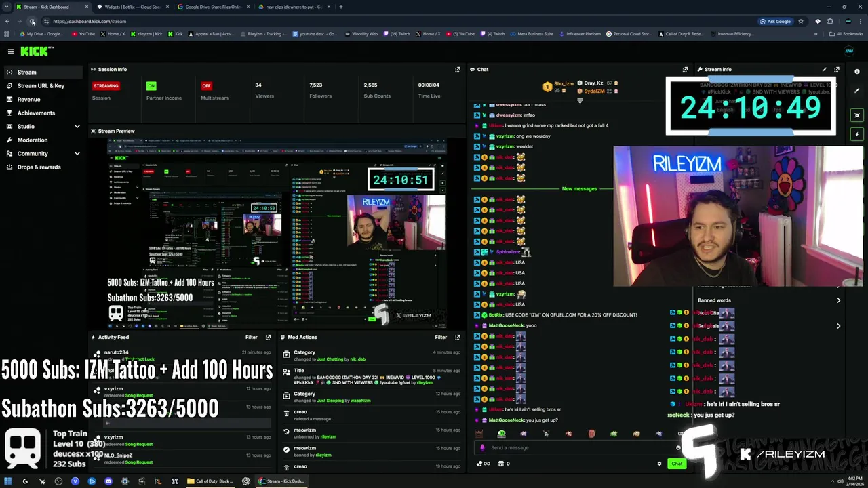The width and height of the screenshot is (868, 488).
Task: Open Activity Feed Filter dropdown
Action: click(x=251, y=337)
